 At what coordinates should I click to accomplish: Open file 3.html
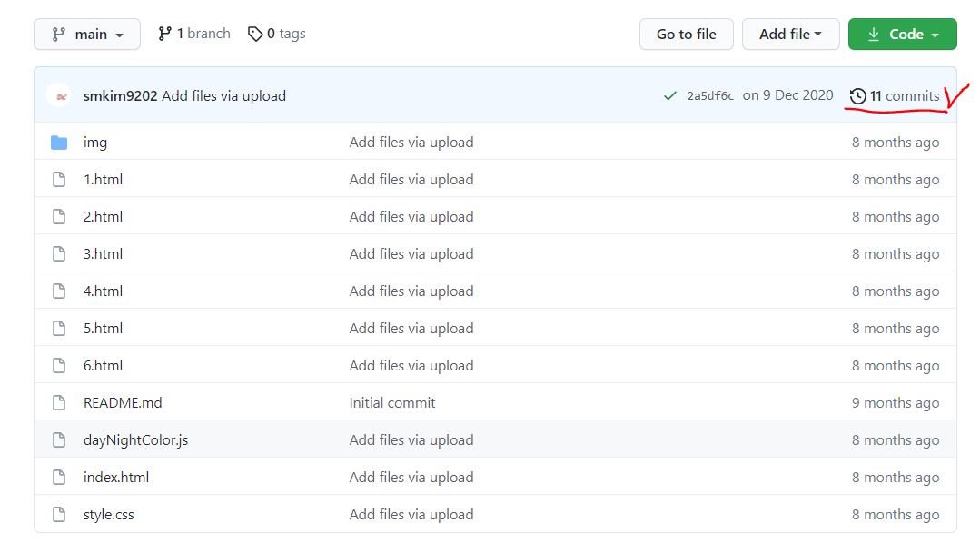[104, 254]
